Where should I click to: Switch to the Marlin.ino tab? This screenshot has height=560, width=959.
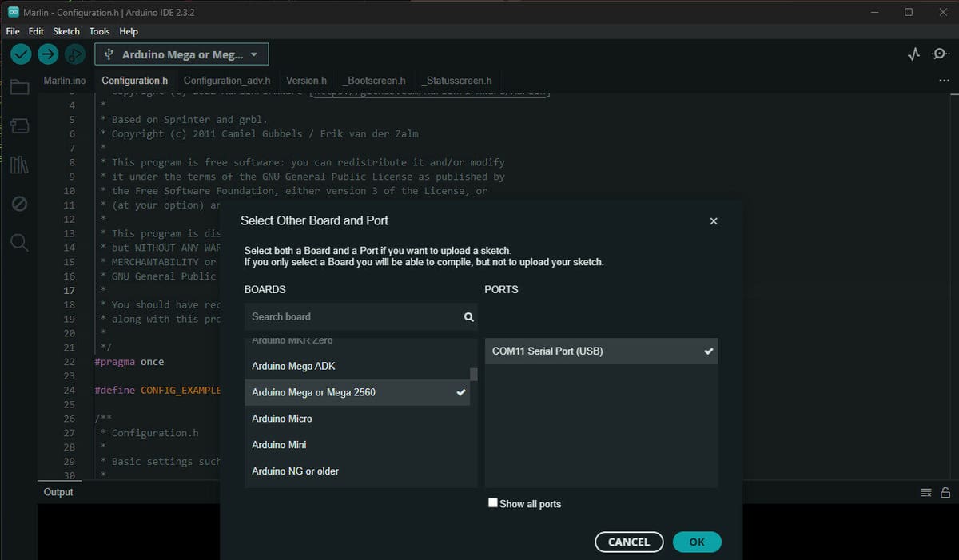65,81
